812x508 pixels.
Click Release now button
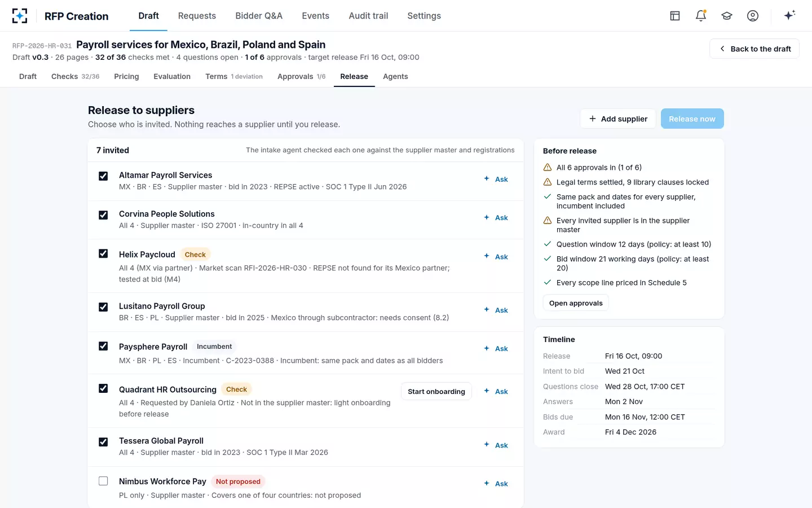pyautogui.click(x=692, y=119)
